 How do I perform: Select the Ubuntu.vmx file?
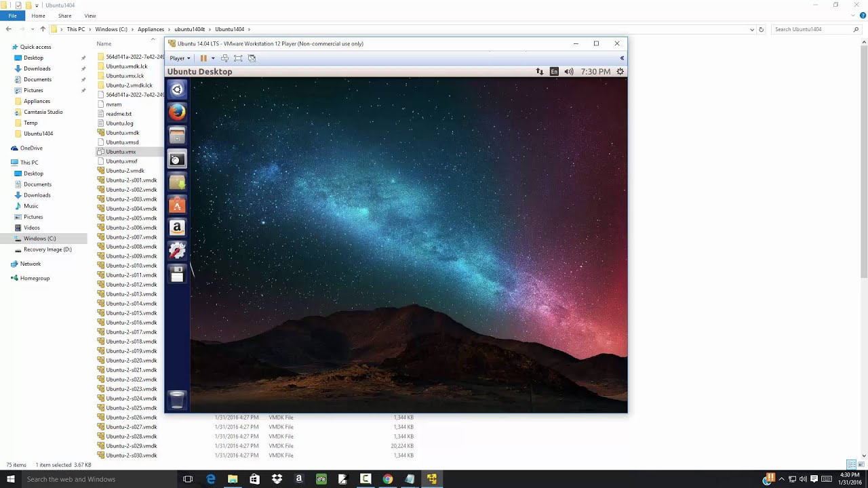click(x=121, y=152)
